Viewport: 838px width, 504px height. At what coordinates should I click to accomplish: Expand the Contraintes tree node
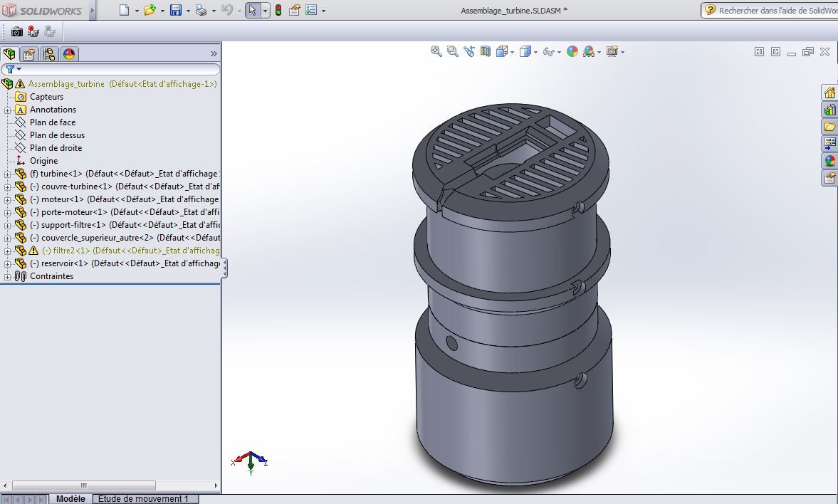point(6,276)
